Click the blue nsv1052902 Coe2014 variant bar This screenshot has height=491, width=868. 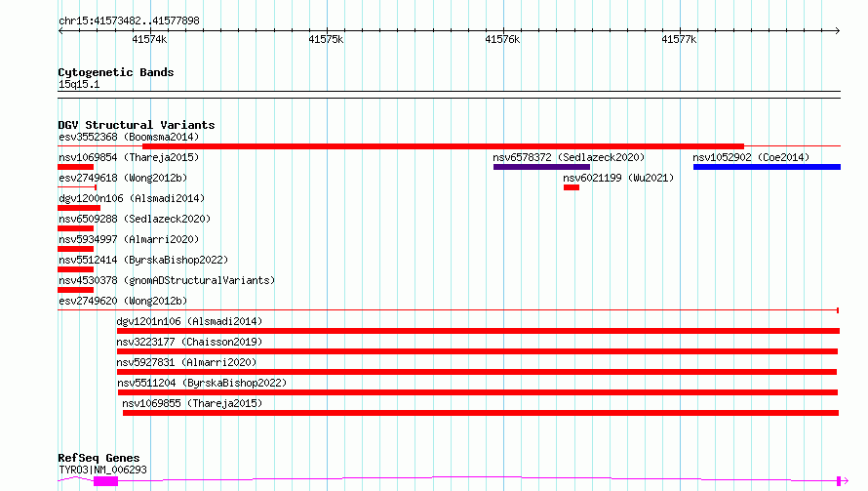click(x=767, y=167)
